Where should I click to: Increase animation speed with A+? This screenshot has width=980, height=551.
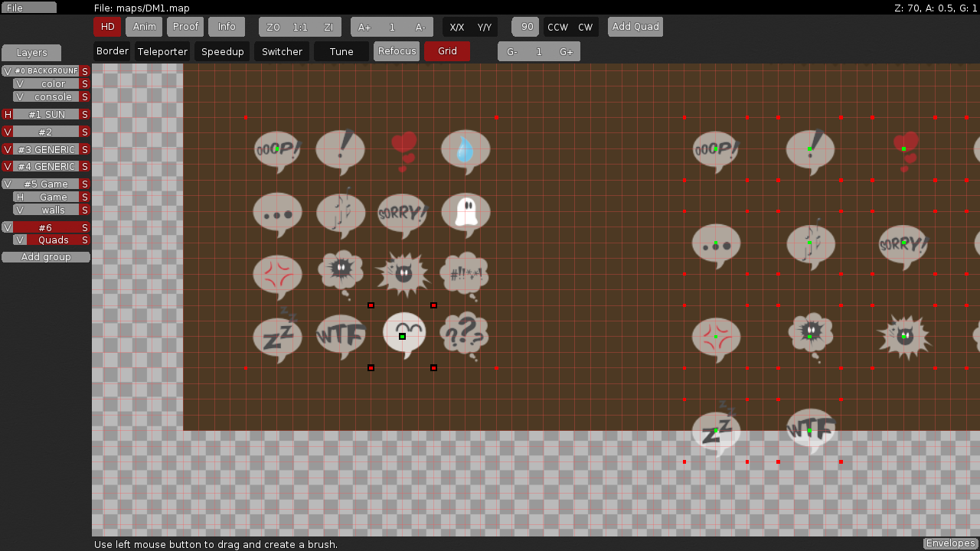click(364, 27)
